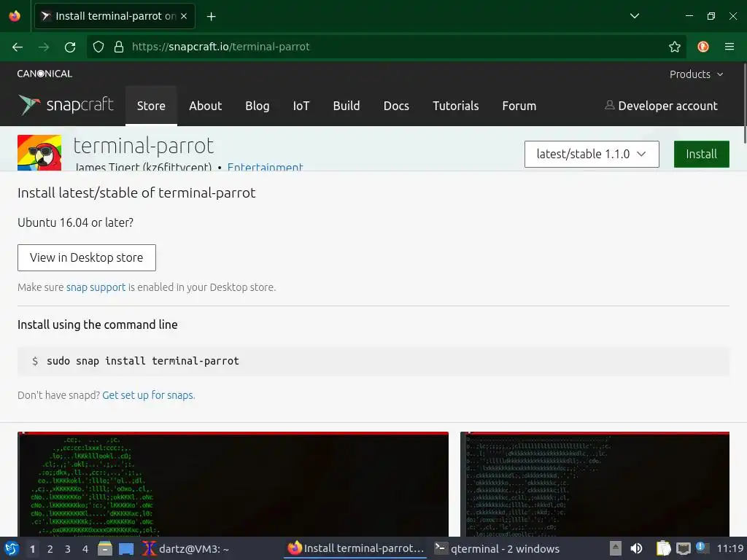Open the snap support link
The height and width of the screenshot is (560, 747).
[x=96, y=287]
